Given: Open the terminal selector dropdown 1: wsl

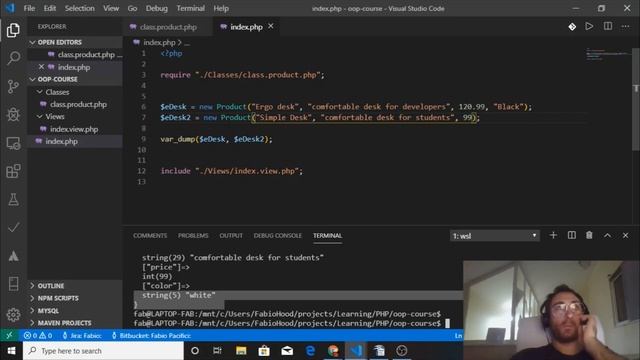Looking at the screenshot, I should pos(494,236).
